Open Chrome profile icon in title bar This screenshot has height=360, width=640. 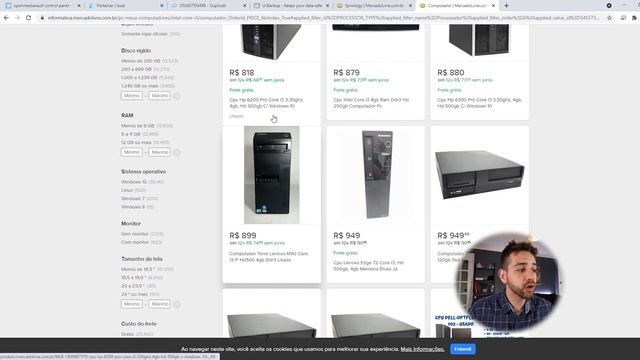tap(609, 6)
